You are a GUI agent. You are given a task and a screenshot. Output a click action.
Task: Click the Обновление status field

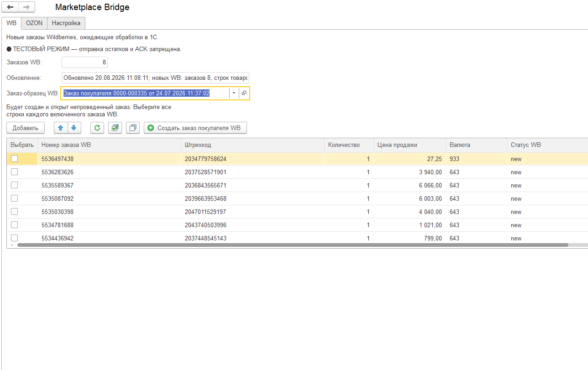pyautogui.click(x=155, y=78)
